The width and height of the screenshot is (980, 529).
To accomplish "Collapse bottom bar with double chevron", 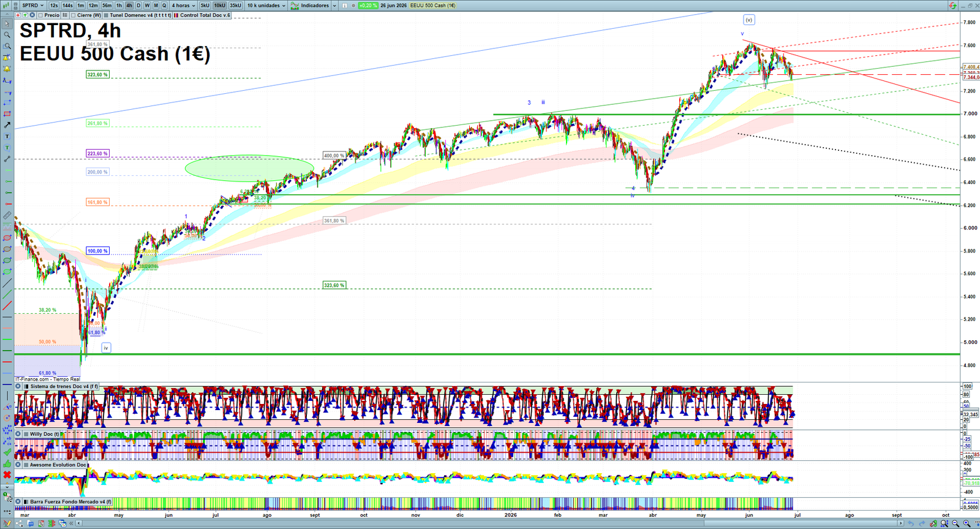I will [x=71, y=523].
